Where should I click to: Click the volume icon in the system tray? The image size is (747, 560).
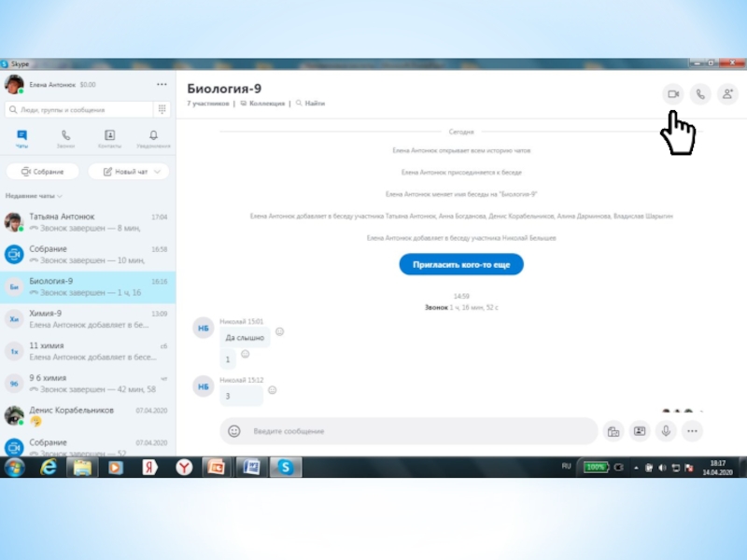(x=662, y=468)
